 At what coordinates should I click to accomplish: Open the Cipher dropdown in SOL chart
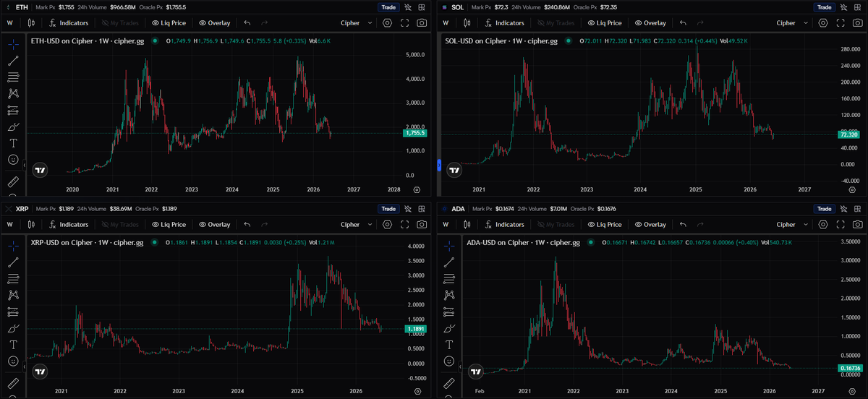point(793,23)
